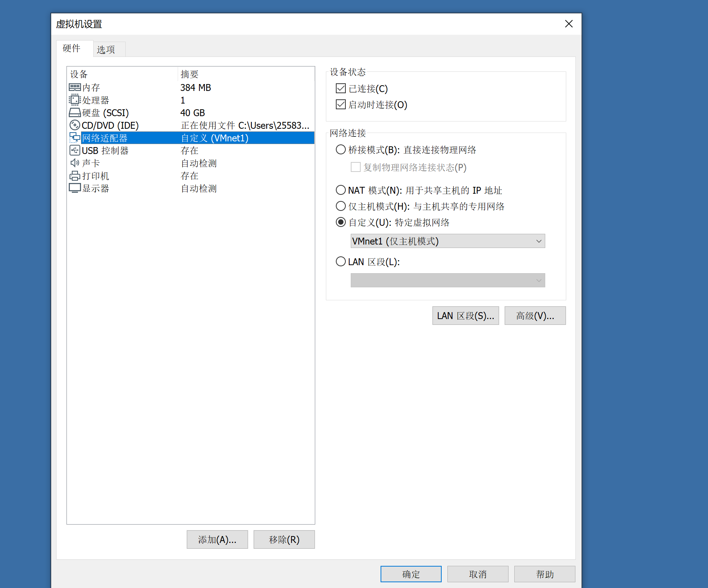Click the CD/DVD (IDE) disc icon
The height and width of the screenshot is (588, 708).
pyautogui.click(x=75, y=125)
